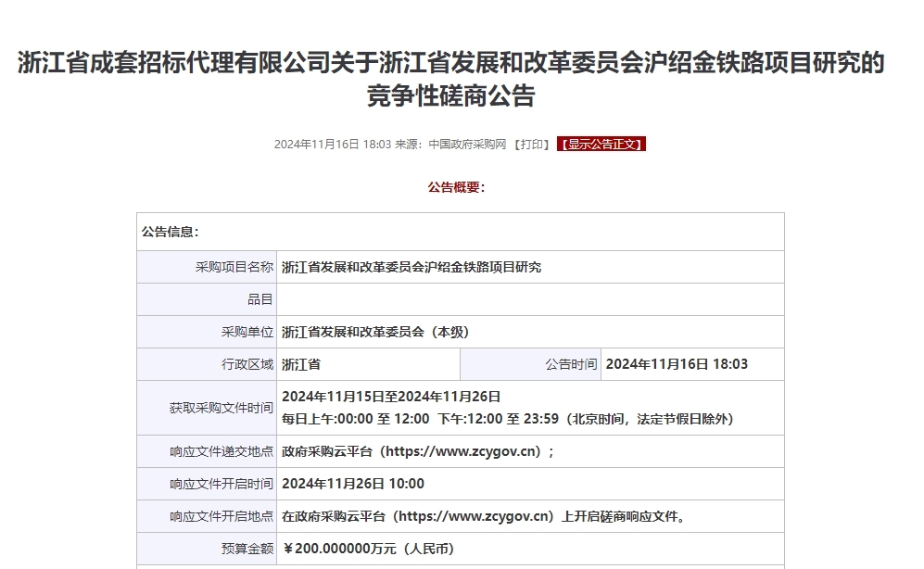
Task: Click the project name value 沪绍金铁路项目研究
Action: [411, 267]
